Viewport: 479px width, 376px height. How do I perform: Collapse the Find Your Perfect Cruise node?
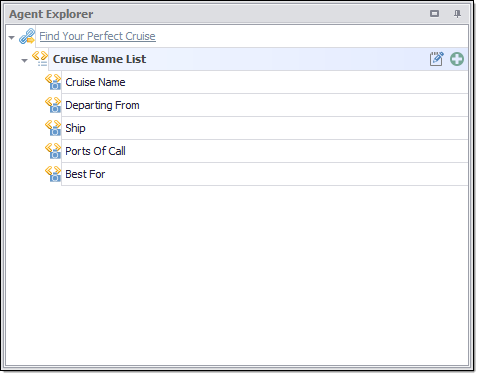point(12,37)
